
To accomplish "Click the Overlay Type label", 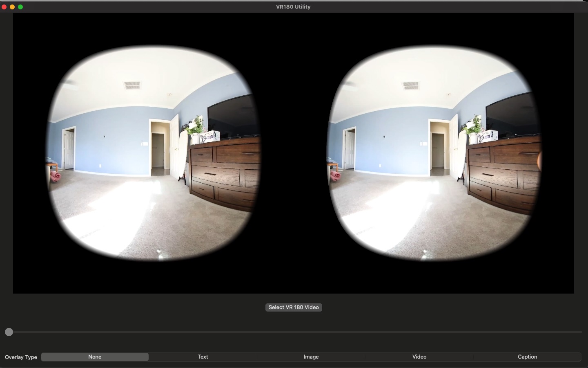I will (x=20, y=357).
